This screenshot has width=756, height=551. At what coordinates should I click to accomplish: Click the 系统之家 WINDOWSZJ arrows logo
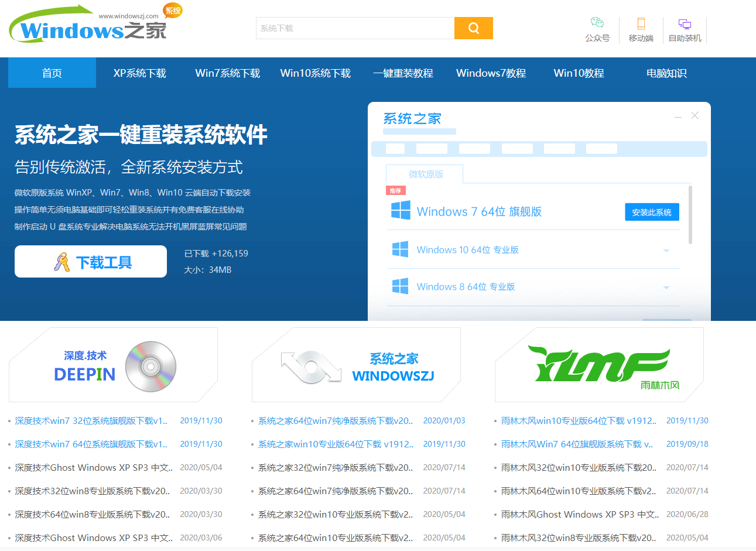coord(311,367)
